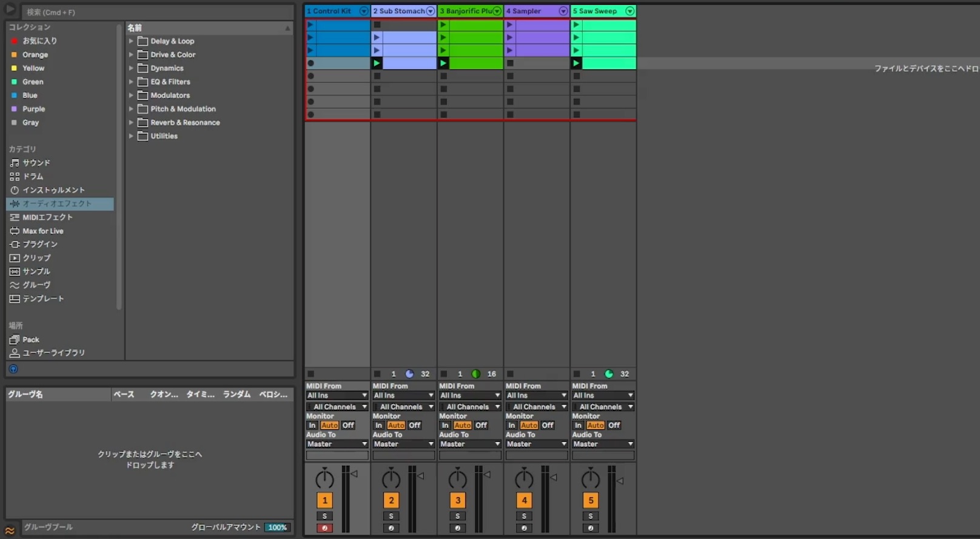Open the サウンド (Sounds) category
The image size is (980, 539).
click(36, 163)
